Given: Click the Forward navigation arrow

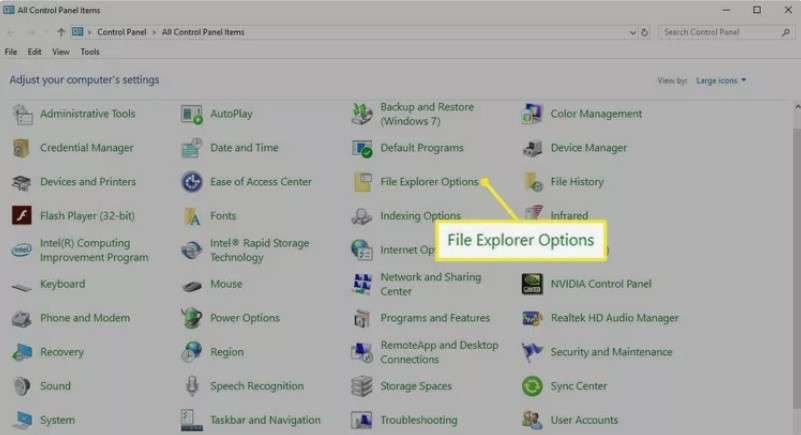Looking at the screenshot, I should pyautogui.click(x=31, y=33).
